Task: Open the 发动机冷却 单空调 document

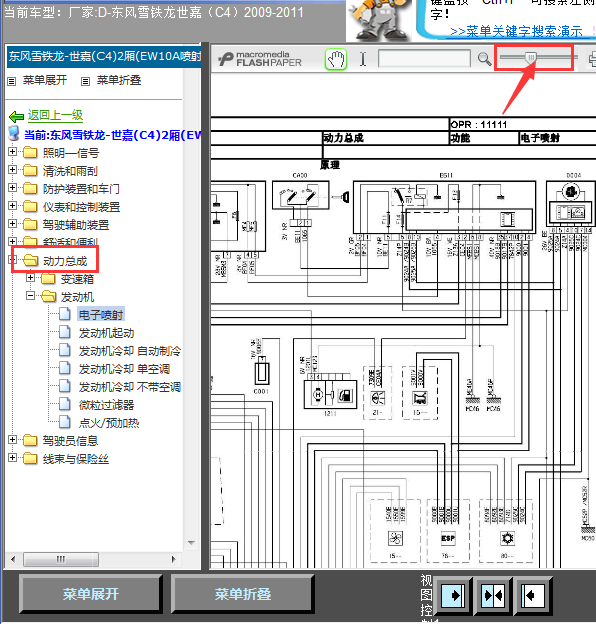Action: 124,369
